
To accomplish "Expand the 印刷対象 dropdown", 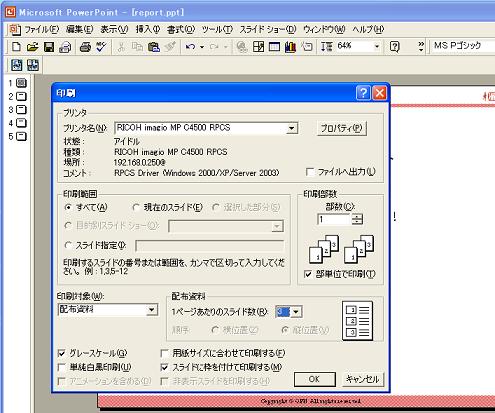I will [x=152, y=310].
